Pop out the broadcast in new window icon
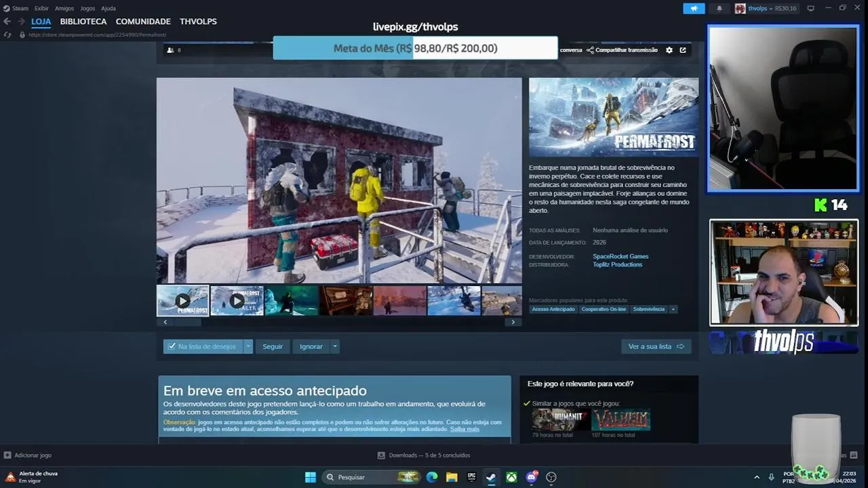The image size is (868, 488). (683, 50)
